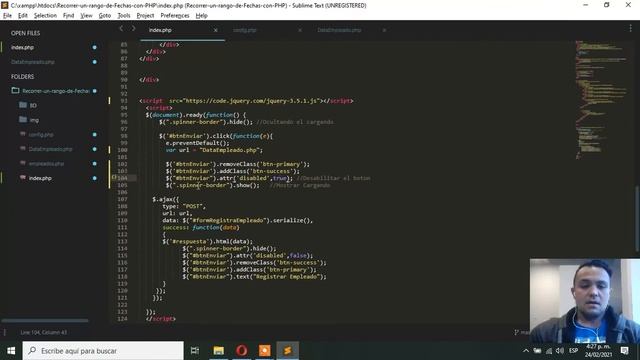
Task: Collapse the Recorrer-un-rango-de-Fechas project folder
Action: [56, 91]
